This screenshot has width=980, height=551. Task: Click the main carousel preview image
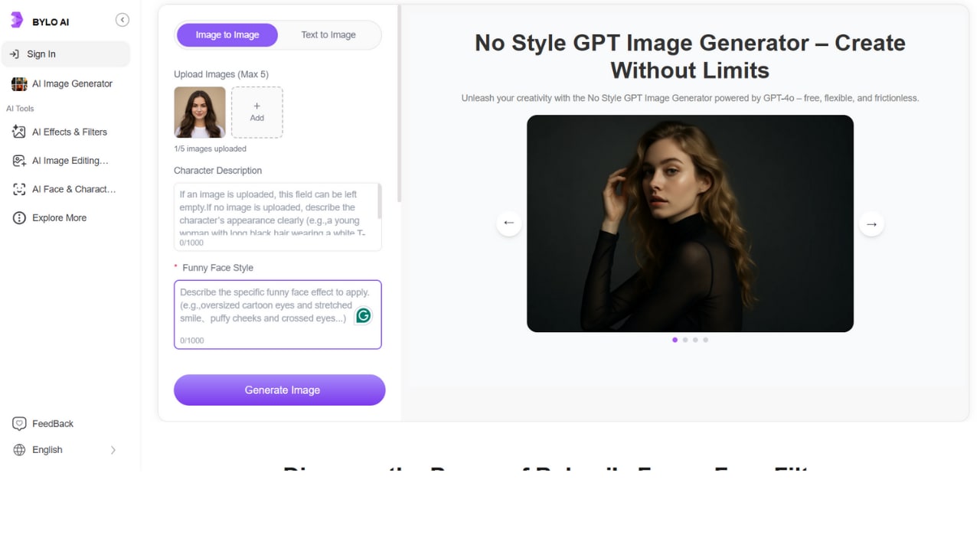[690, 223]
